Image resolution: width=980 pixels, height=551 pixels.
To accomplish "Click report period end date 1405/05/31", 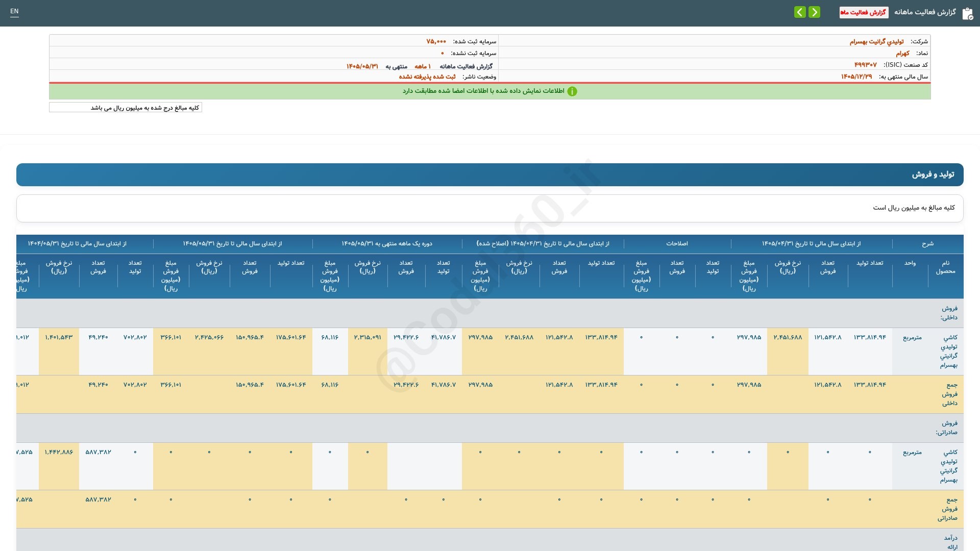I will [362, 66].
